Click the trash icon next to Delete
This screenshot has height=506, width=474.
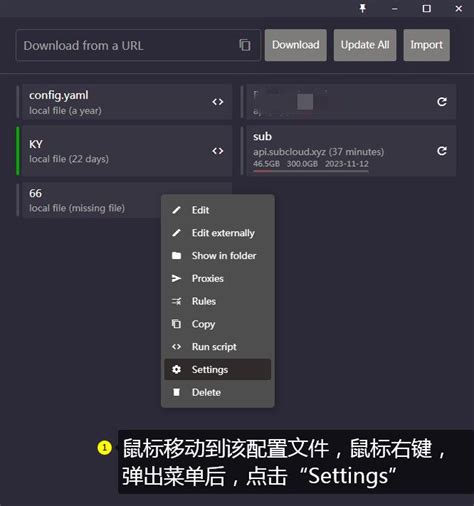click(176, 392)
